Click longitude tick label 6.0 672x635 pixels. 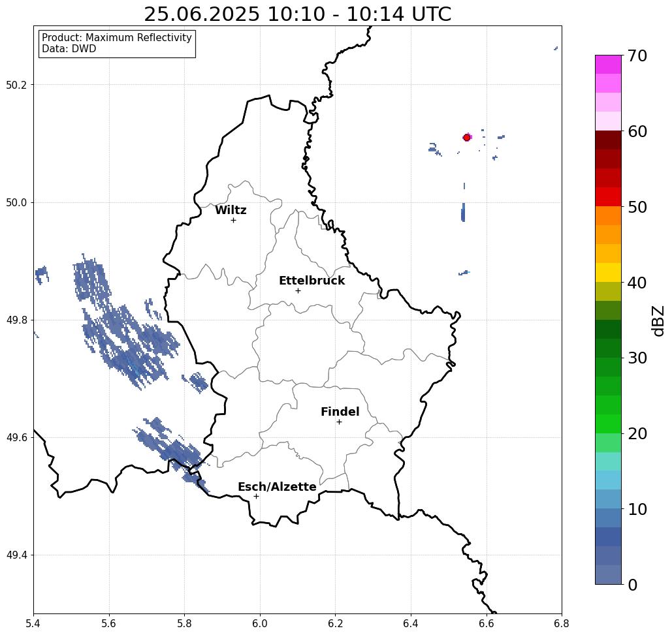point(260,623)
